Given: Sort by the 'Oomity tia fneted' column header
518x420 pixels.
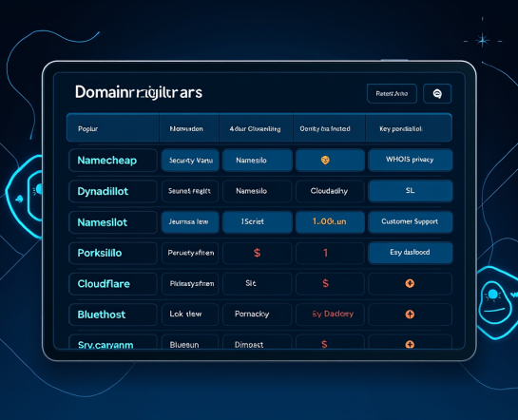Looking at the screenshot, I should pos(329,128).
